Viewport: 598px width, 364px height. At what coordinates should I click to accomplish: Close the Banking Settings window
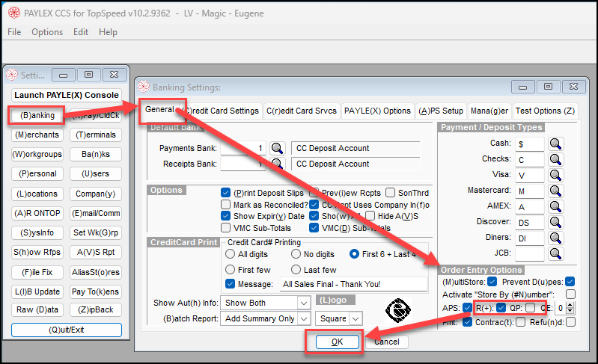[x=573, y=87]
